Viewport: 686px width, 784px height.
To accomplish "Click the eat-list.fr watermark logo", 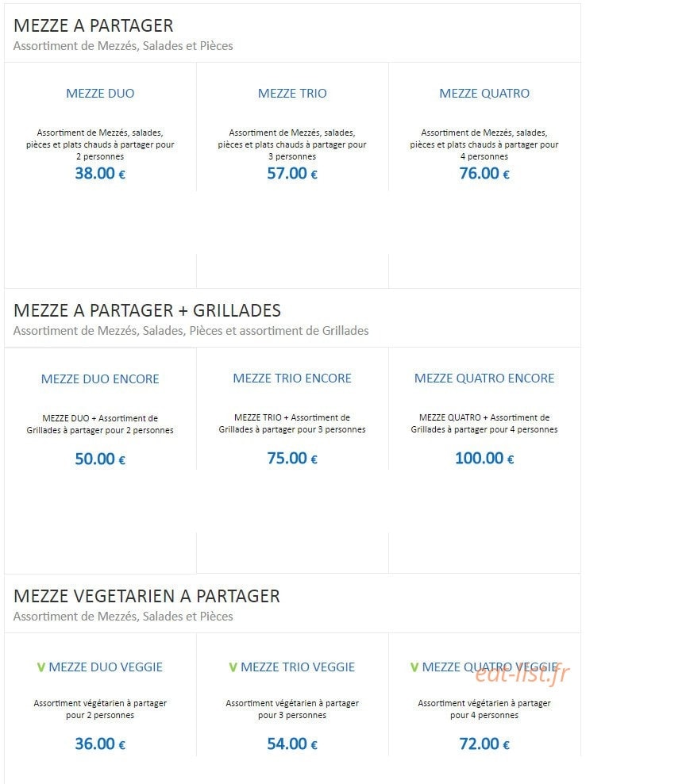I will (522, 674).
